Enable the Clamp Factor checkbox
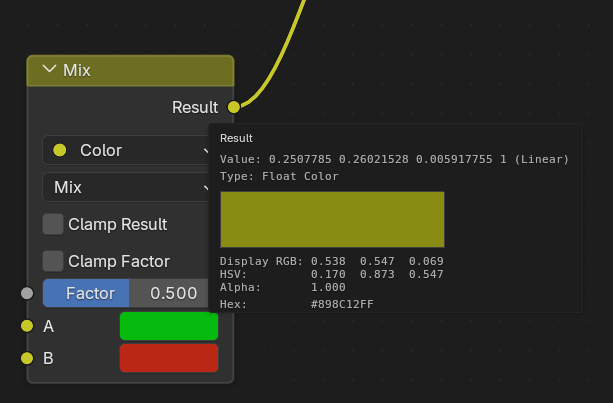Screen dimensions: 613x403 (x=53, y=261)
